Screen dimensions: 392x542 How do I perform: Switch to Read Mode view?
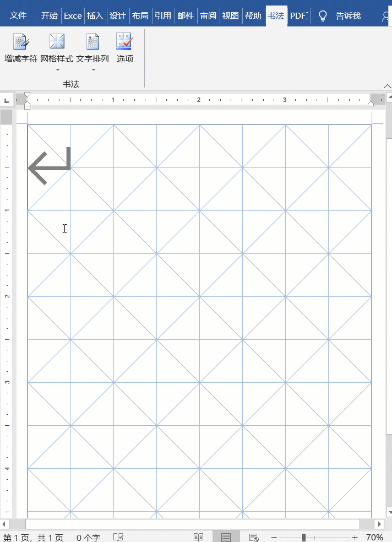click(198, 537)
